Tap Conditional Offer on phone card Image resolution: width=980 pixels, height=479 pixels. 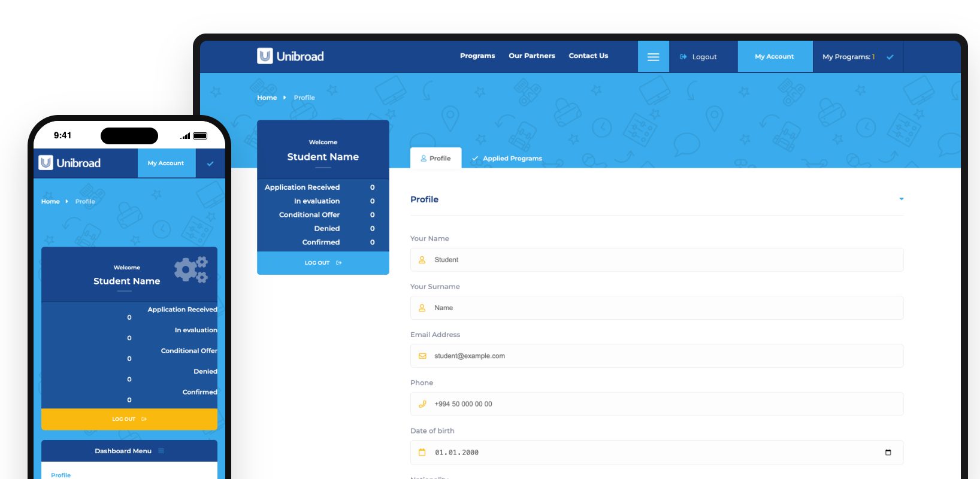(189, 351)
